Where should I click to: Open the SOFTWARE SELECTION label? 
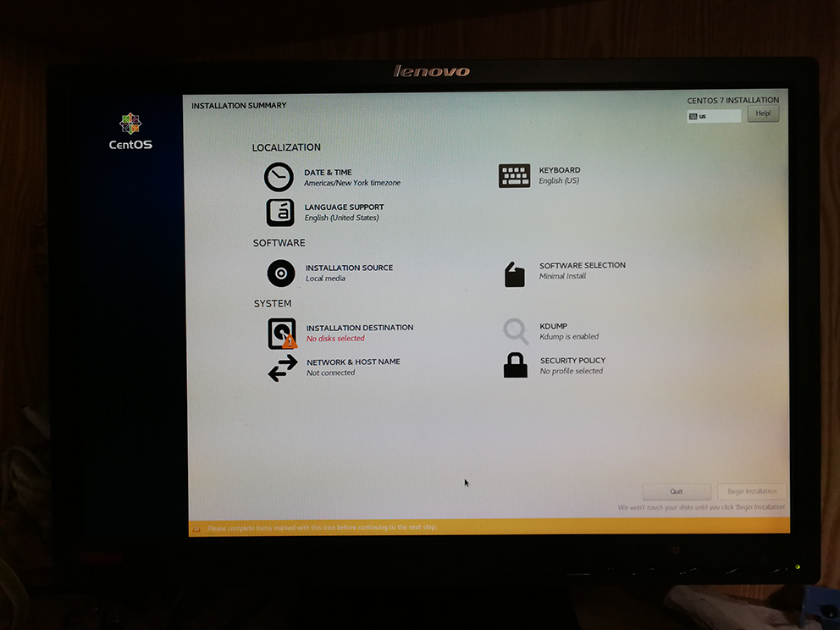583,265
